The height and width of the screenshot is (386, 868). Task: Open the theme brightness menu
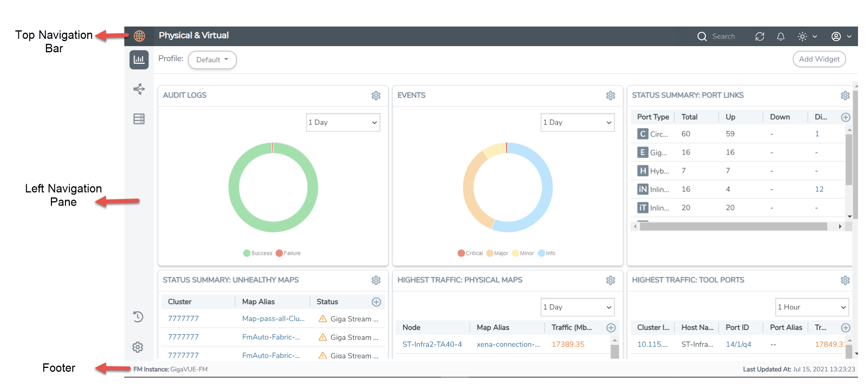point(807,37)
